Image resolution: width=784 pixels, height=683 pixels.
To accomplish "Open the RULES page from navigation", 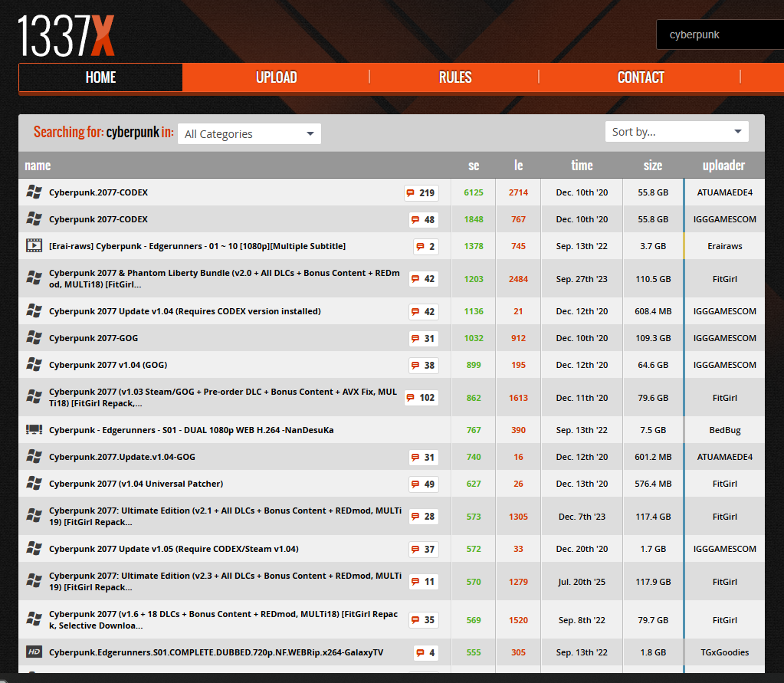I will pos(455,77).
